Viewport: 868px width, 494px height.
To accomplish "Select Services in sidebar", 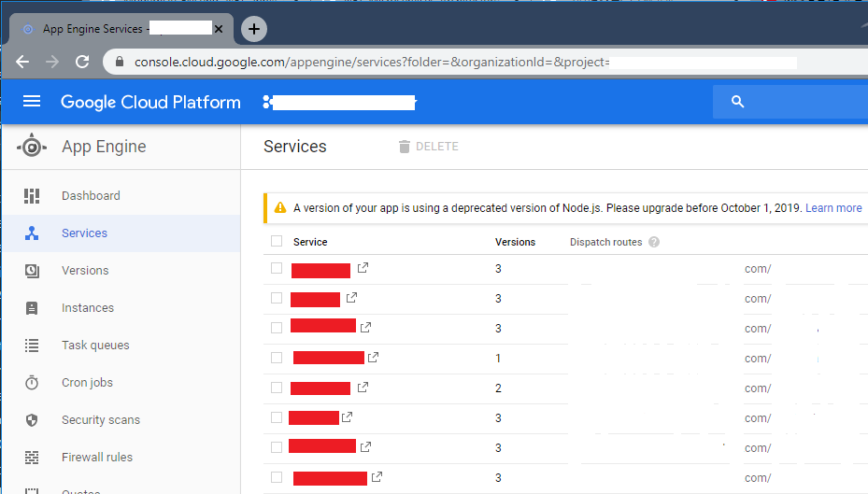I will tap(121, 233).
